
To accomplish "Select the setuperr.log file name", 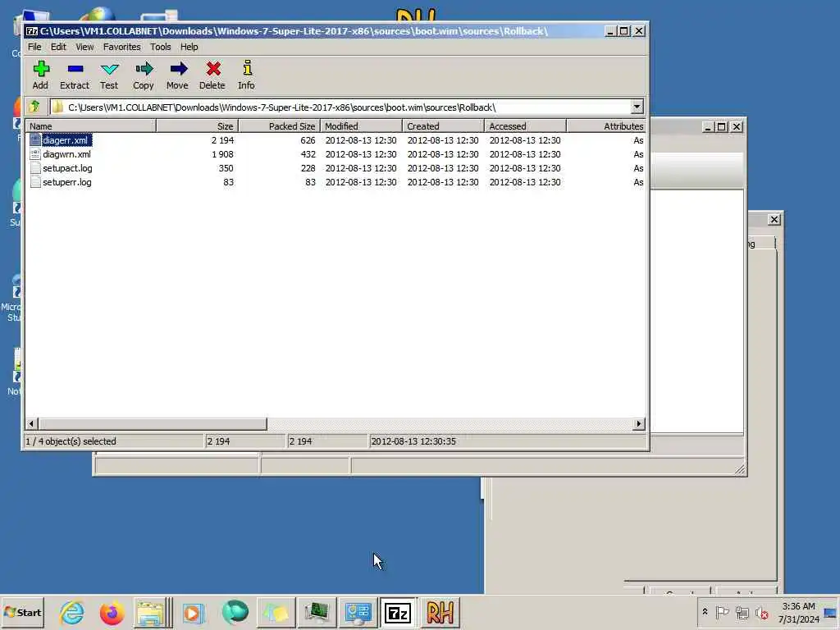I will tap(67, 181).
